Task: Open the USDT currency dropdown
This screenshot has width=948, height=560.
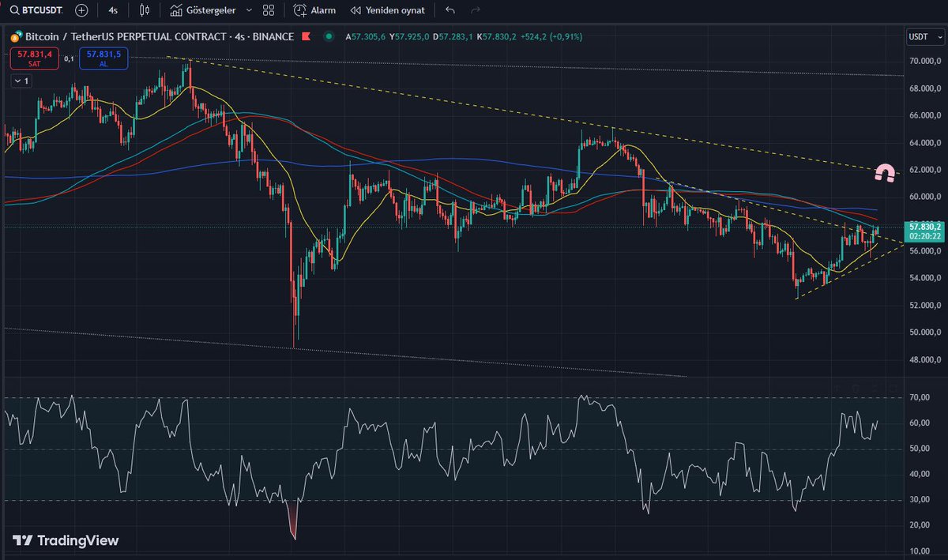Action: click(x=924, y=36)
